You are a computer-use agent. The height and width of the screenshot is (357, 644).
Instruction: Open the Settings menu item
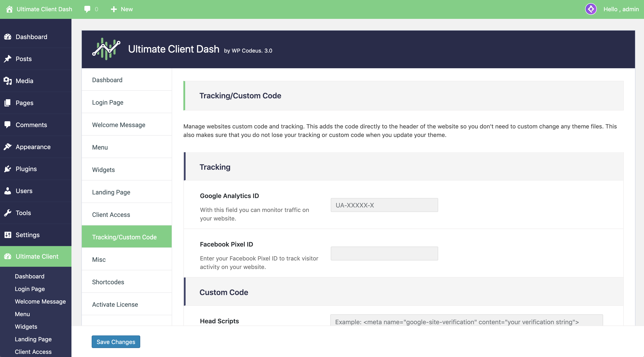coord(27,235)
